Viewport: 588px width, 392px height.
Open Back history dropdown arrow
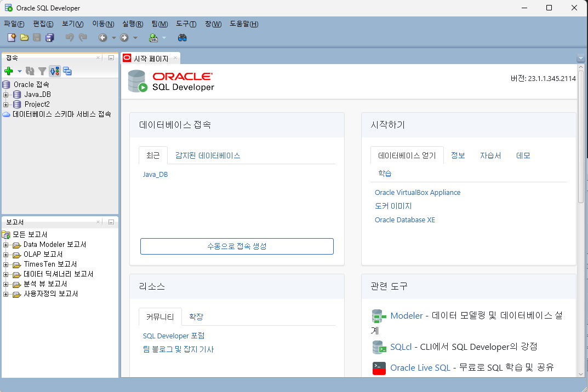(x=113, y=37)
